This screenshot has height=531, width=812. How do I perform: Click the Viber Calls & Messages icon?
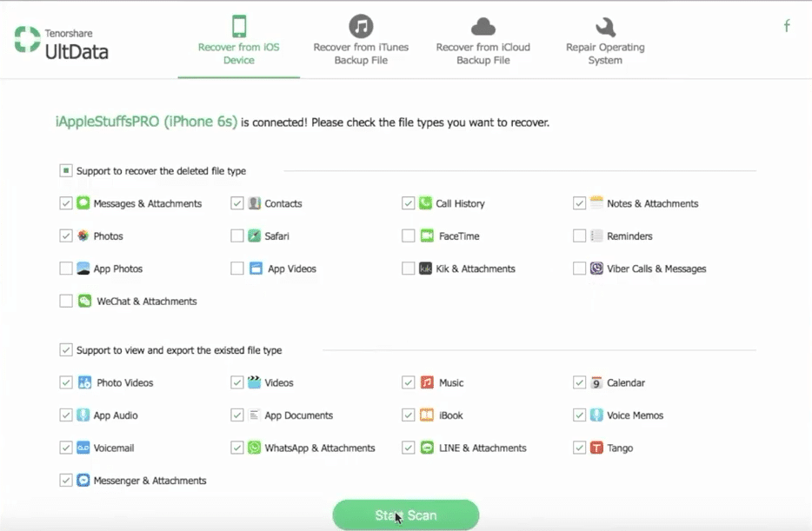click(596, 269)
